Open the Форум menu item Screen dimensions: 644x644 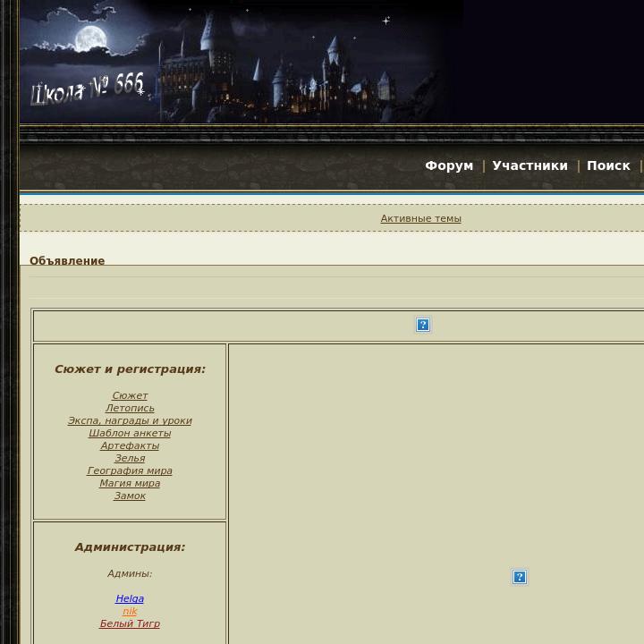pyautogui.click(x=449, y=165)
